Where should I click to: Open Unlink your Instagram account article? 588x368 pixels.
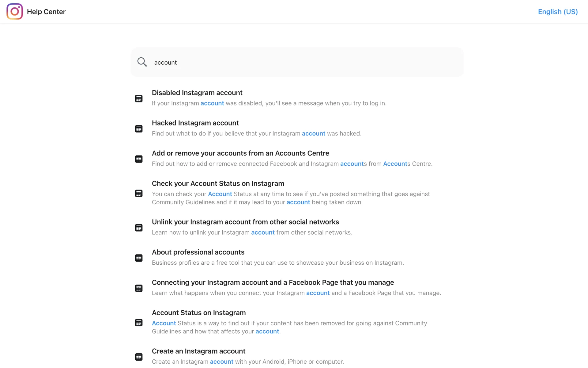tap(245, 222)
